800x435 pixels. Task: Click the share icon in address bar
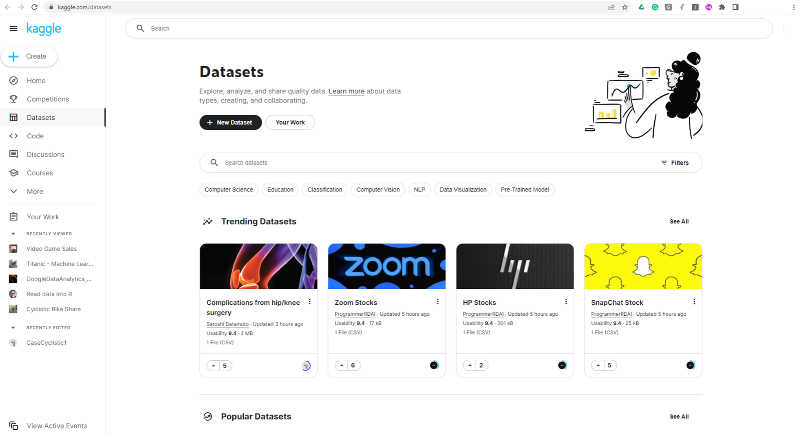(x=611, y=7)
